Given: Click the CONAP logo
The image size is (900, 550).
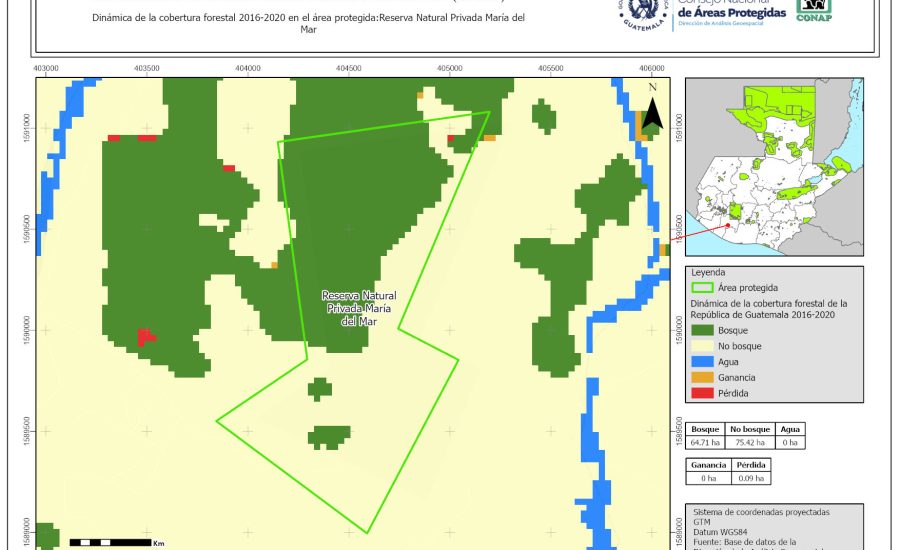Looking at the screenshot, I should pos(813,10).
